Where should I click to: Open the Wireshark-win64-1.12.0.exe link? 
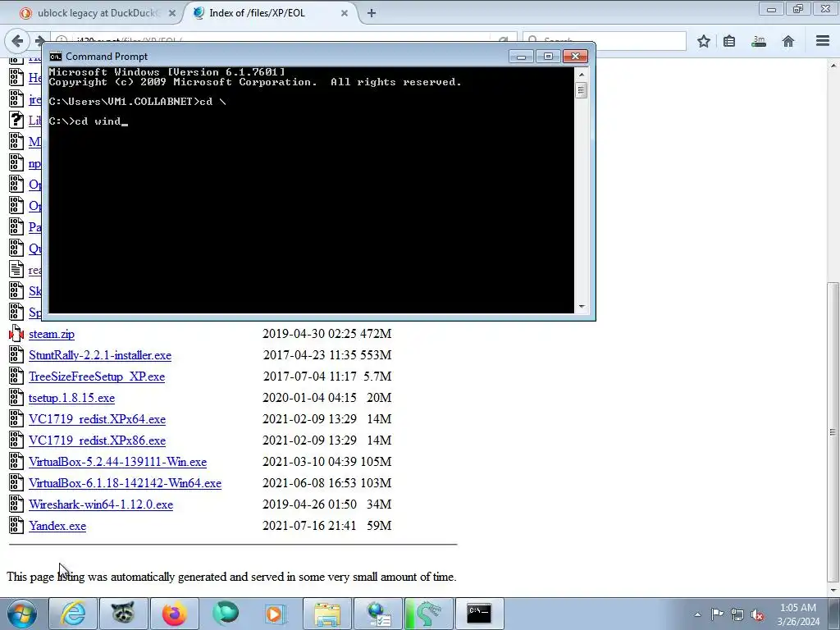point(101,504)
